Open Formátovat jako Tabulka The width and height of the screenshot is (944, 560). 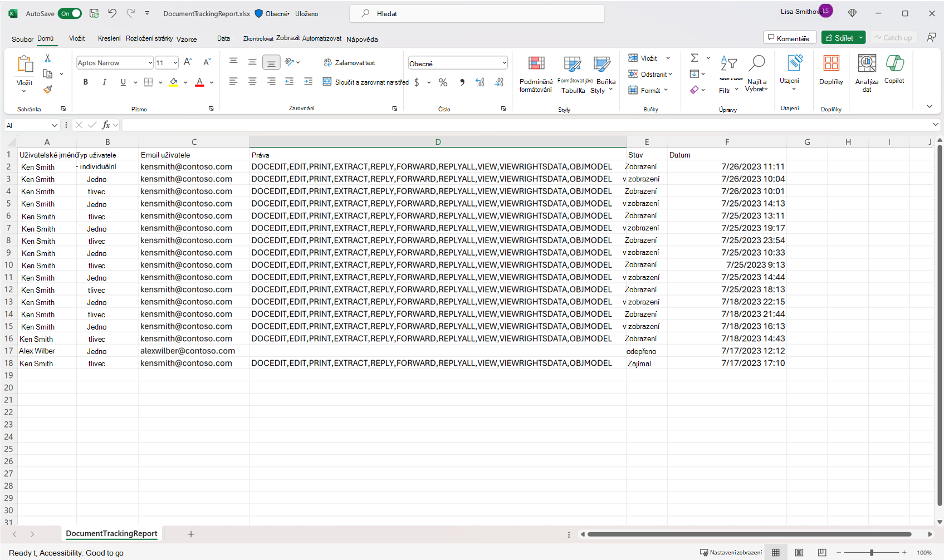pyautogui.click(x=573, y=74)
